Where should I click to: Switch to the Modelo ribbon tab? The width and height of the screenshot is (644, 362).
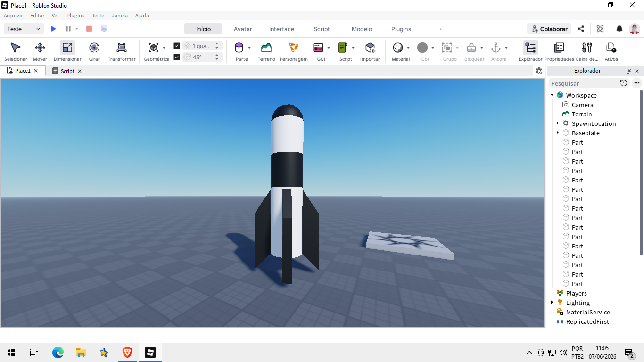click(362, 29)
